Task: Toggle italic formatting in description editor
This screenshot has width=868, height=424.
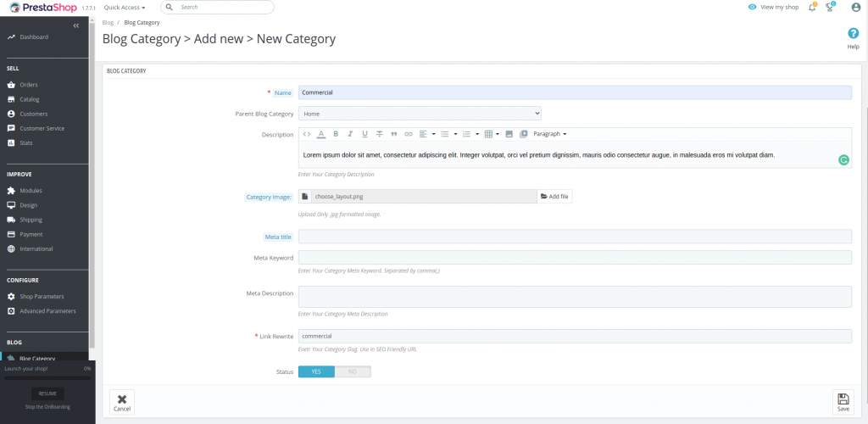Action: pyautogui.click(x=350, y=134)
